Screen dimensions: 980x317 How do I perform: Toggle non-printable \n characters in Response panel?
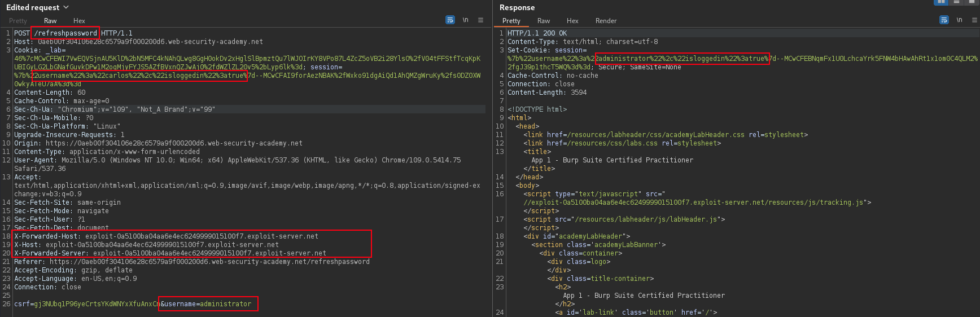tap(959, 20)
